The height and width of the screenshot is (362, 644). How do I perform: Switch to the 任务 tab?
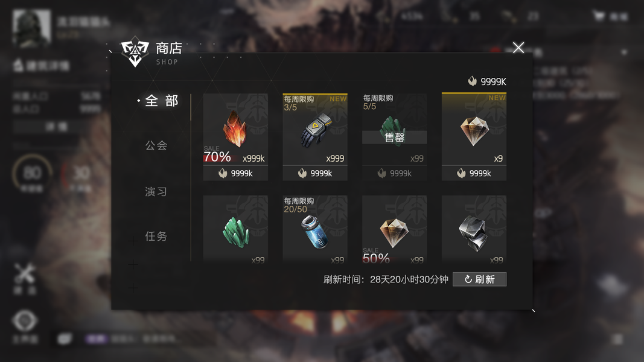156,237
